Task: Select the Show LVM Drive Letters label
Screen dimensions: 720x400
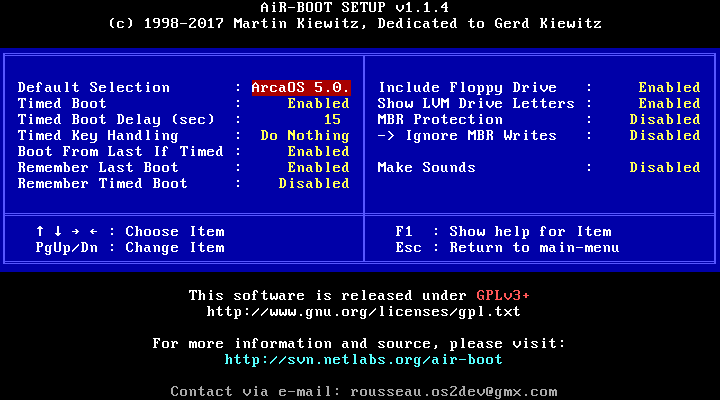Action: [476, 103]
